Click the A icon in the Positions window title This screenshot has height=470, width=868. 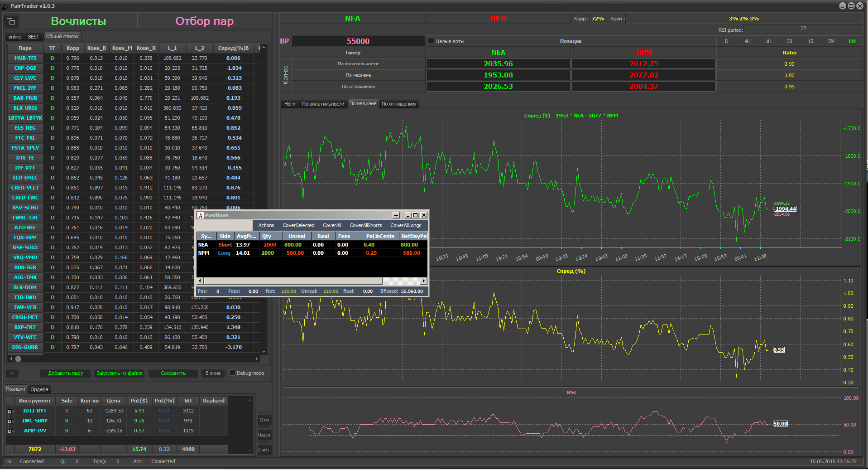(201, 215)
